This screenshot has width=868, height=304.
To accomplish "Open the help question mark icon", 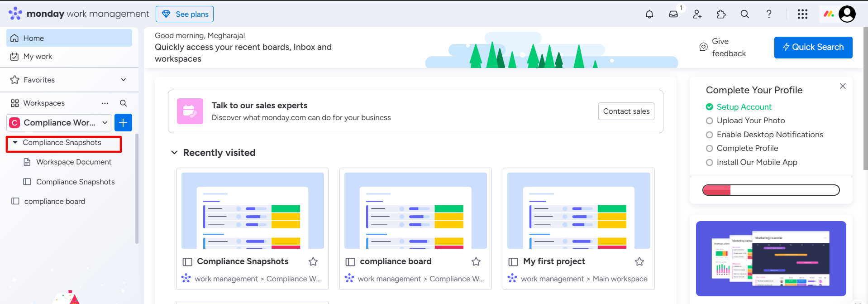I will coord(769,14).
